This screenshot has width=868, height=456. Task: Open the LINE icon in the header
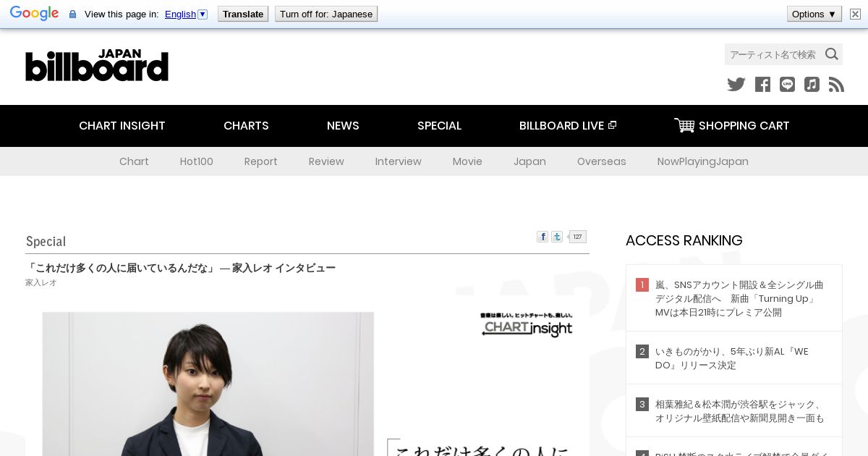point(787,85)
